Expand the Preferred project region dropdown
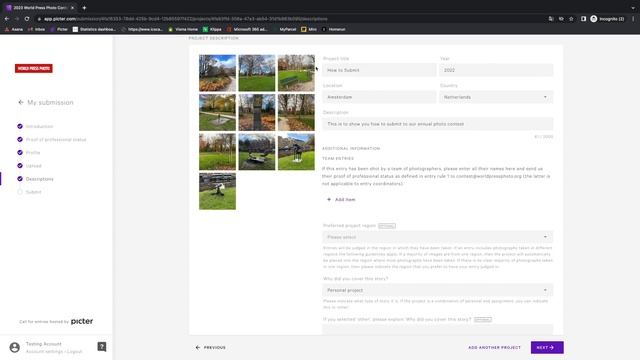 [438, 237]
